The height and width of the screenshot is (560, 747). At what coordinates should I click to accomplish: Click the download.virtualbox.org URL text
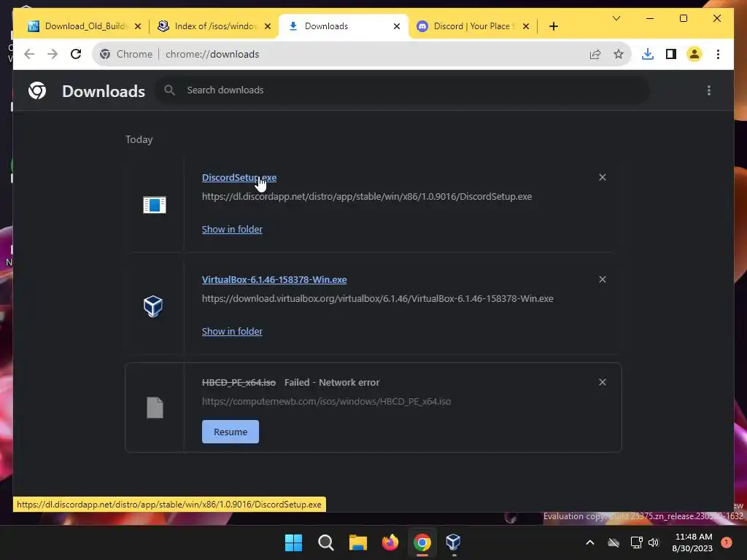click(x=378, y=298)
